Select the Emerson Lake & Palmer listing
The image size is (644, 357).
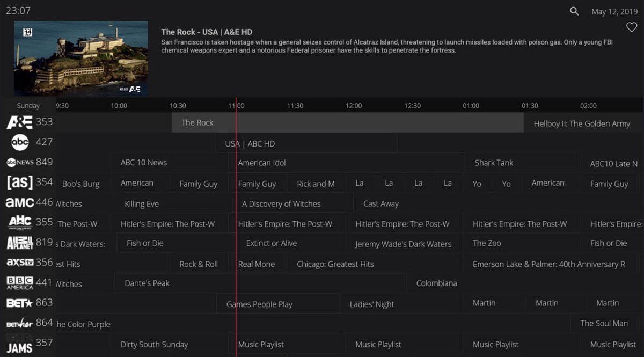(553, 264)
